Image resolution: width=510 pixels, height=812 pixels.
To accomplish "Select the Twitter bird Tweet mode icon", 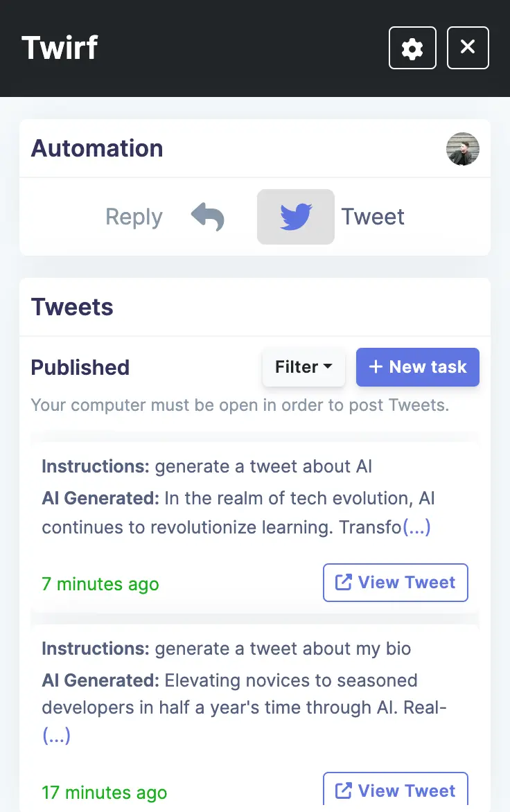I will pyautogui.click(x=296, y=216).
